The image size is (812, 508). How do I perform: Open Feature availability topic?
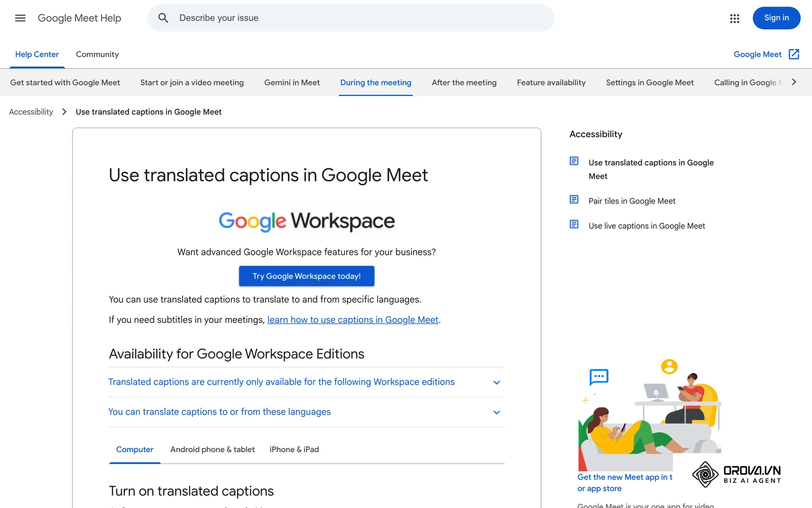pyautogui.click(x=551, y=82)
